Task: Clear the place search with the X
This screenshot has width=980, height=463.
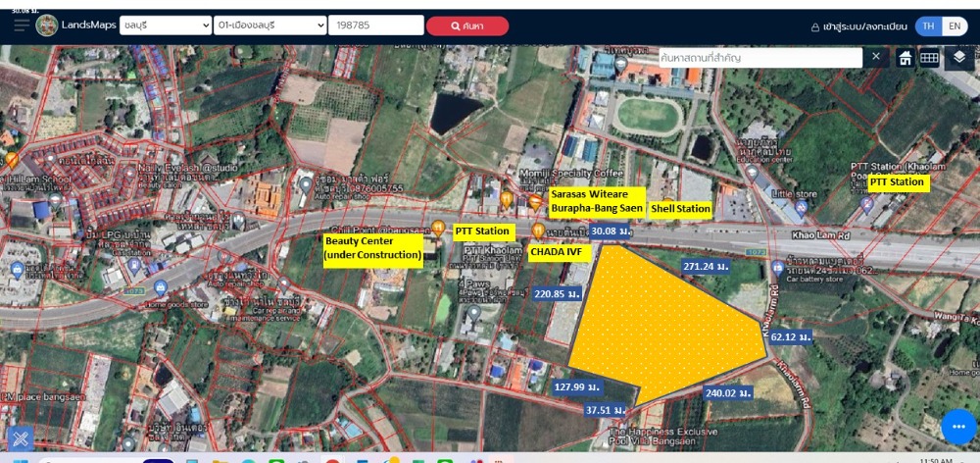Action: (x=876, y=57)
